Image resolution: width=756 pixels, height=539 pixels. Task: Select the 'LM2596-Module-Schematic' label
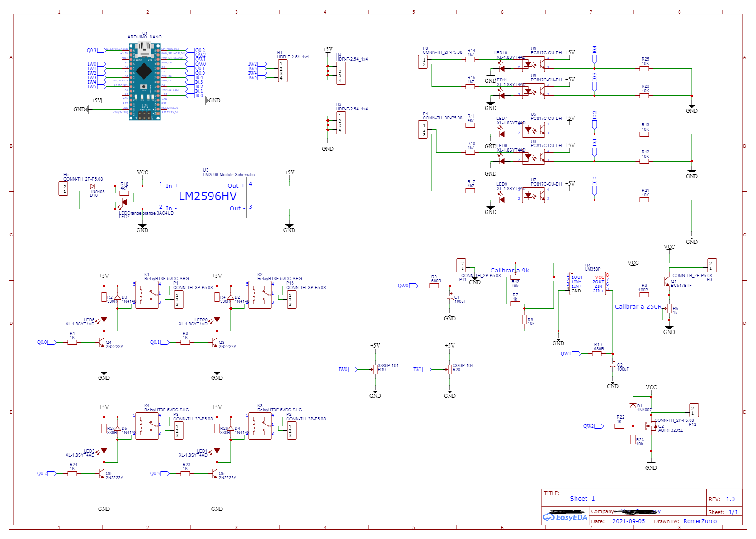pyautogui.click(x=228, y=174)
